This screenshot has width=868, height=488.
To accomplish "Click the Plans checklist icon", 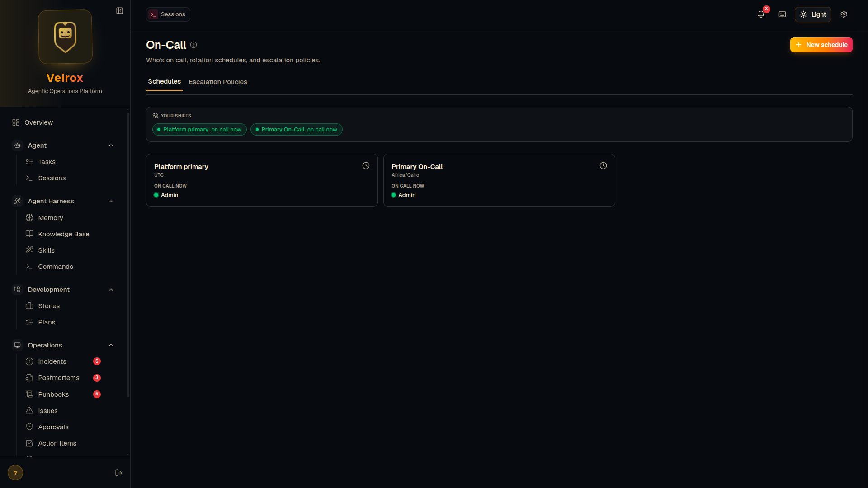I will (29, 322).
